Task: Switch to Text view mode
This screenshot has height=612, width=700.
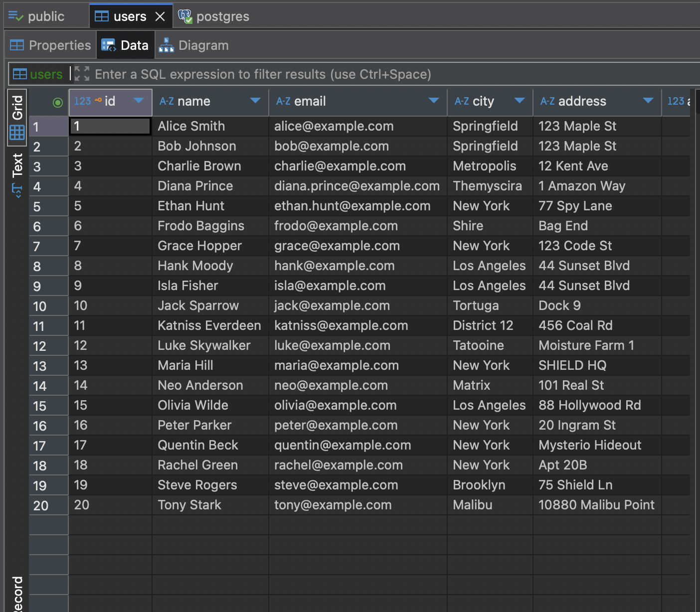Action: tap(17, 175)
